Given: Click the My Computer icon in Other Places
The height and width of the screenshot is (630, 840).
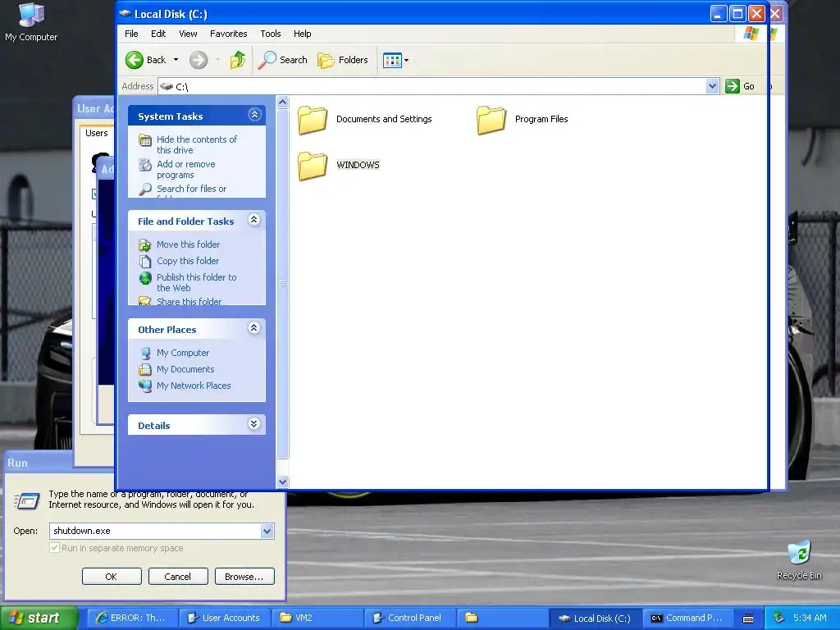Looking at the screenshot, I should [x=145, y=353].
